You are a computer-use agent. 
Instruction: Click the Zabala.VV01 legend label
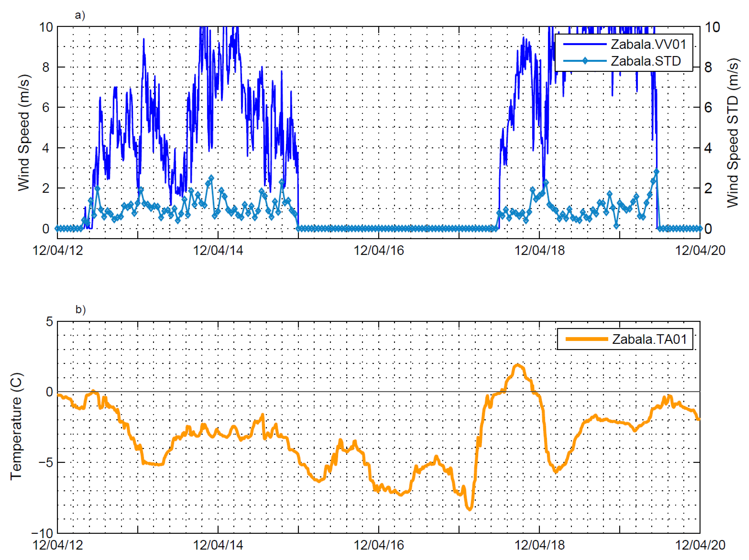(648, 44)
